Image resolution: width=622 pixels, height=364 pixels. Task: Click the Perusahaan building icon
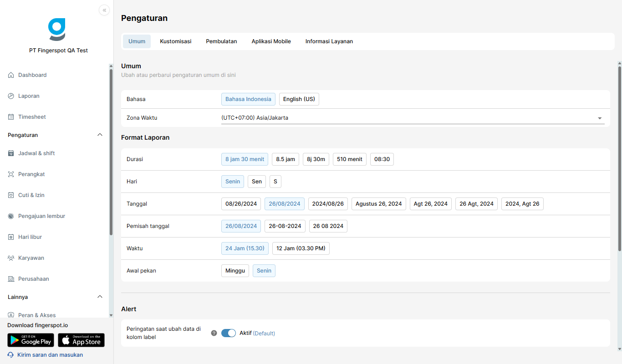(x=11, y=279)
